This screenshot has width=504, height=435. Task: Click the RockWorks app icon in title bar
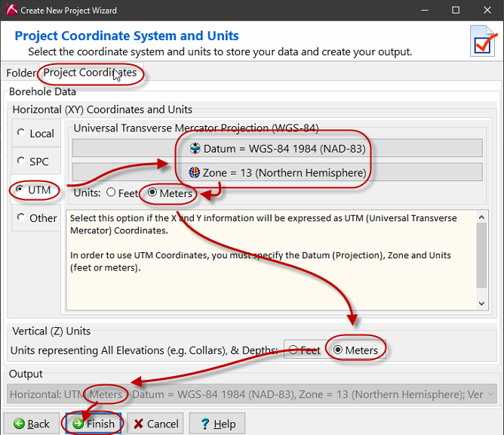point(10,11)
